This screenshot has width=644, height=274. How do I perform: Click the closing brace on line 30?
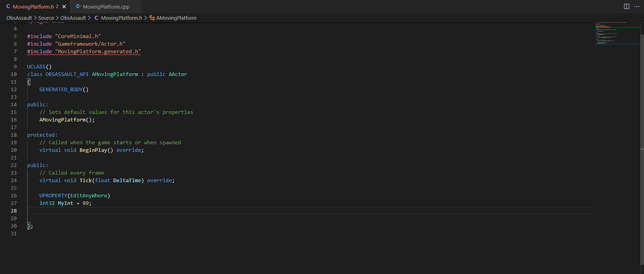click(x=29, y=226)
